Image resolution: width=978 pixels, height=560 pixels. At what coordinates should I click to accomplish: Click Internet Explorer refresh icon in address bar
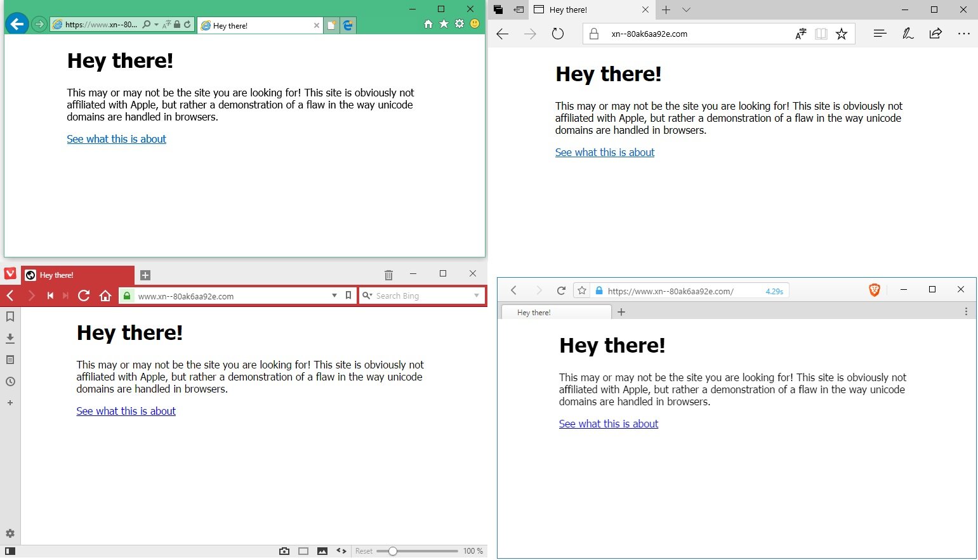187,25
